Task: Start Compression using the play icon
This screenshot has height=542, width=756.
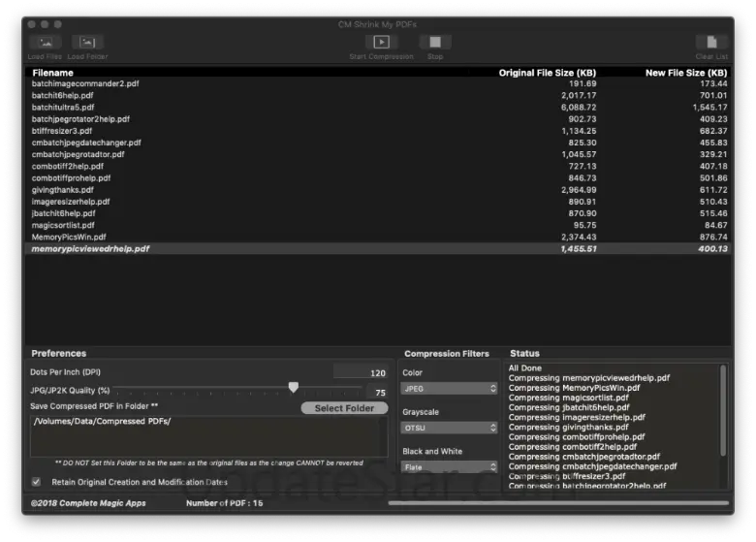Action: pyautogui.click(x=381, y=43)
